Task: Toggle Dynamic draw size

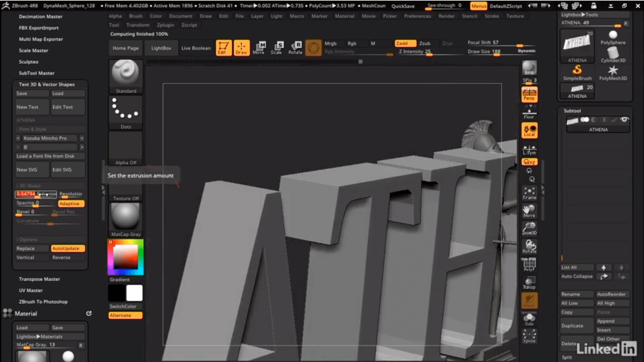Action: click(x=526, y=51)
